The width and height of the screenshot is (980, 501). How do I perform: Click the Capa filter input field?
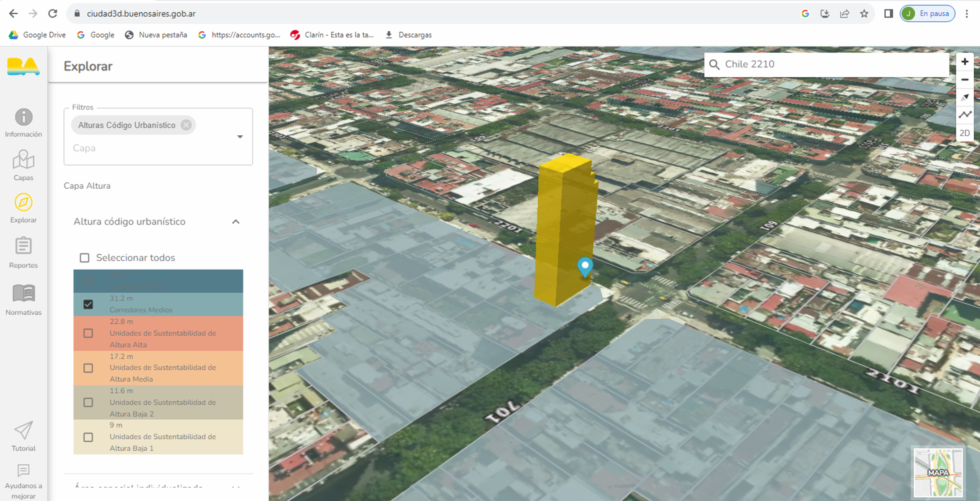pyautogui.click(x=150, y=148)
